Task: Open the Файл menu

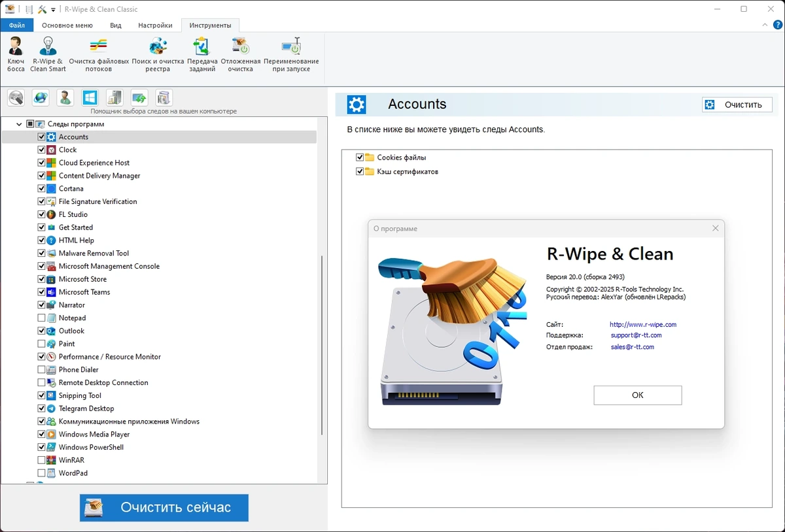Action: (x=17, y=25)
